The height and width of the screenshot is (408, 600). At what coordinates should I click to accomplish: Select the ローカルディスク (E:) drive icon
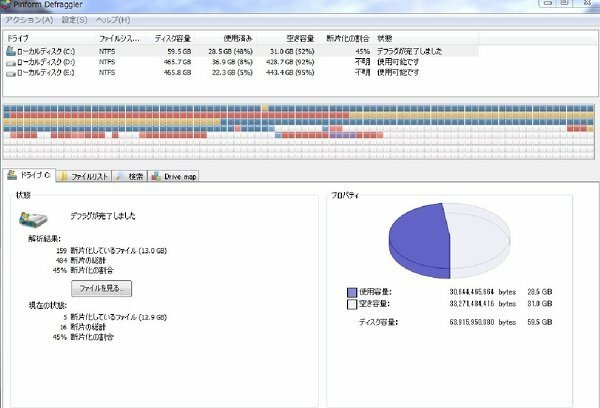(11, 73)
